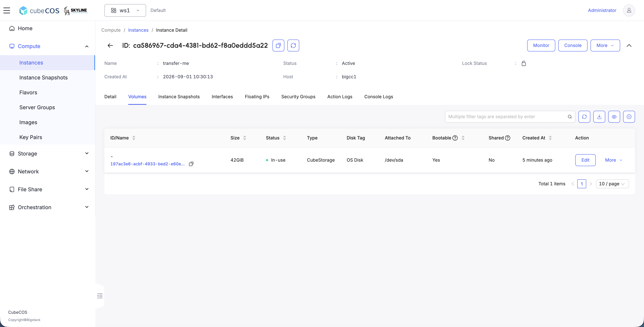Open the Floating IPs tab

[257, 97]
